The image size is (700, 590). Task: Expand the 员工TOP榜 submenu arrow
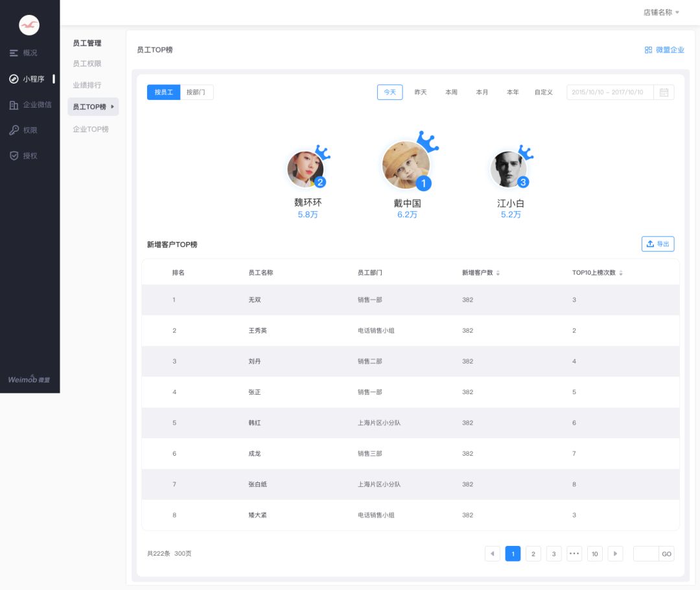coord(113,107)
